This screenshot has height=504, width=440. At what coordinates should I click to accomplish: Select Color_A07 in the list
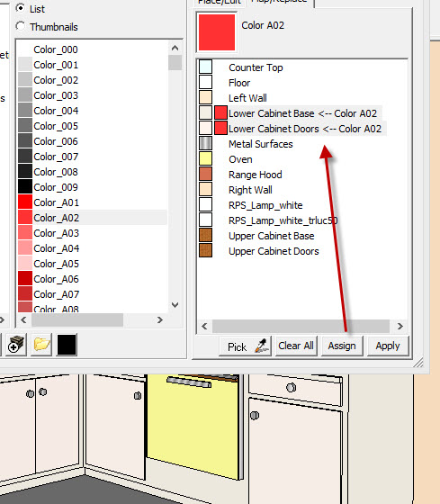tap(92, 294)
